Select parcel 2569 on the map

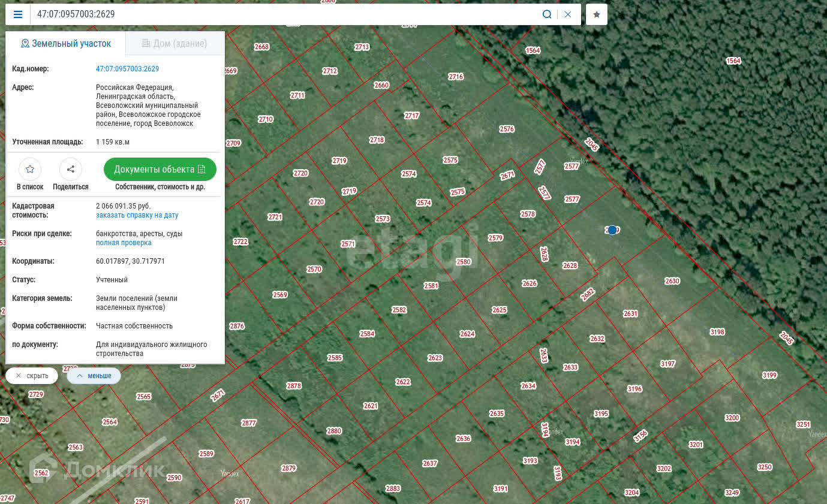[280, 295]
